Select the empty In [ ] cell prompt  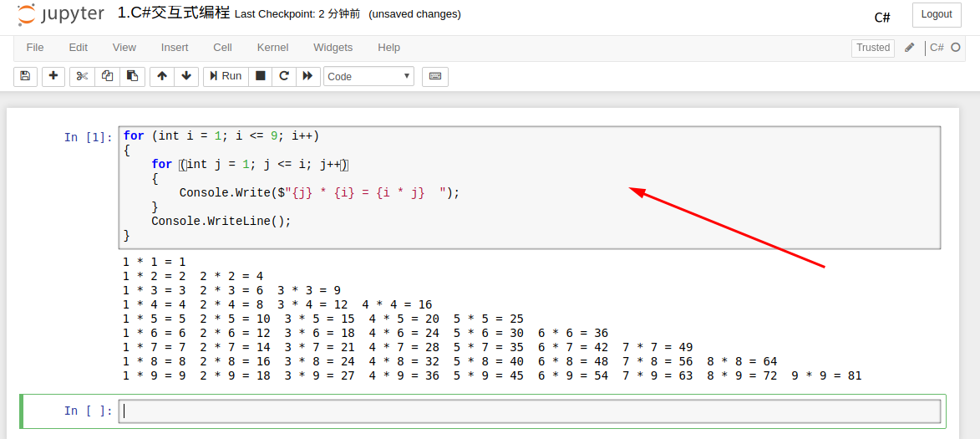coord(88,411)
